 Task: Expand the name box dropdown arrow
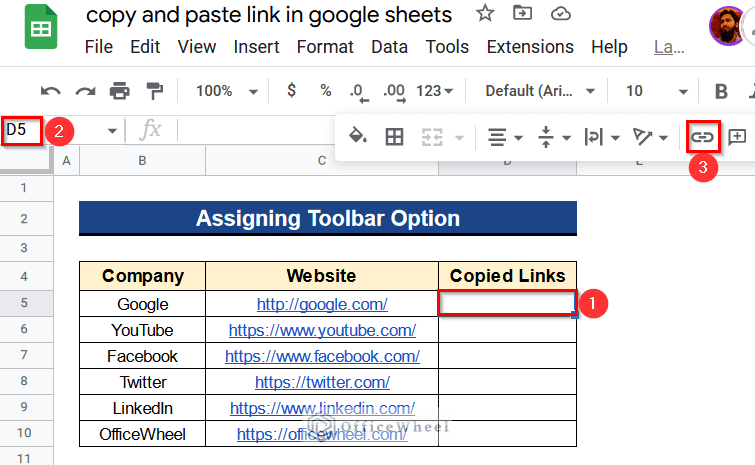coord(112,130)
